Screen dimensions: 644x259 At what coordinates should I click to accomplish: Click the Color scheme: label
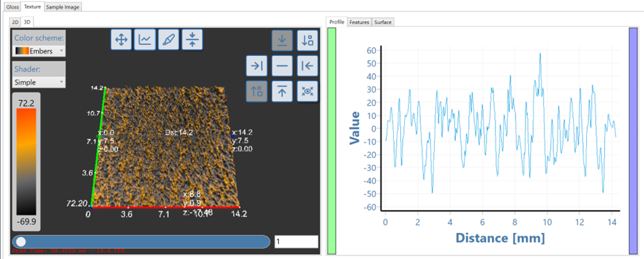click(39, 38)
